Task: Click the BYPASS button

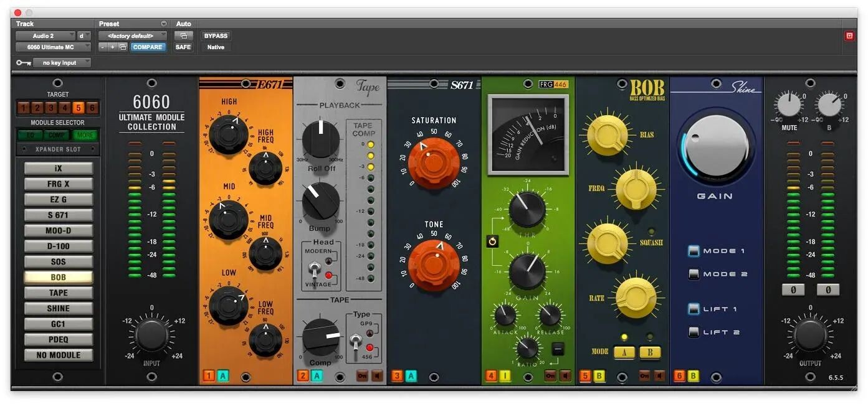Action: (x=216, y=35)
